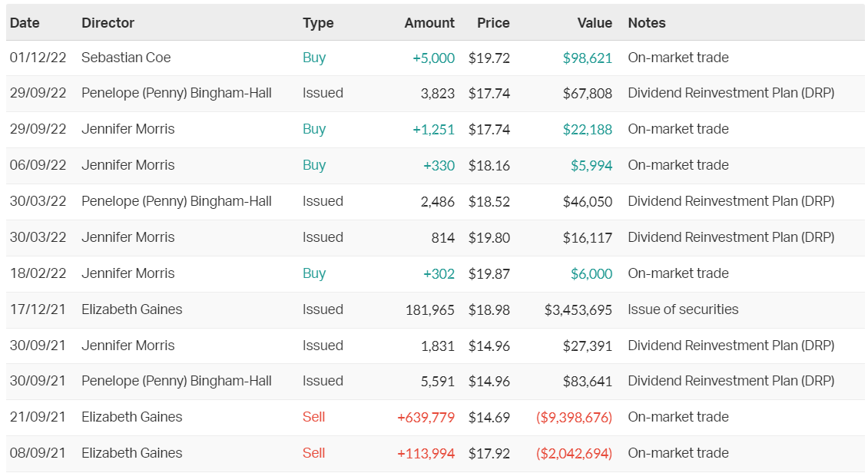Click the $3,453,695 value cell

pyautogui.click(x=578, y=309)
